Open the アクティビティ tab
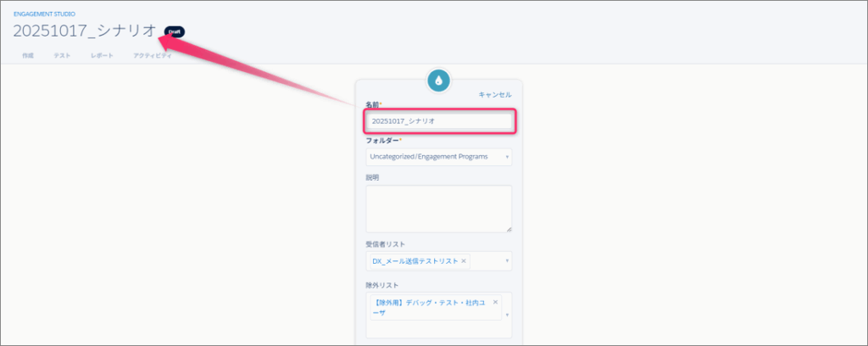 152,55
